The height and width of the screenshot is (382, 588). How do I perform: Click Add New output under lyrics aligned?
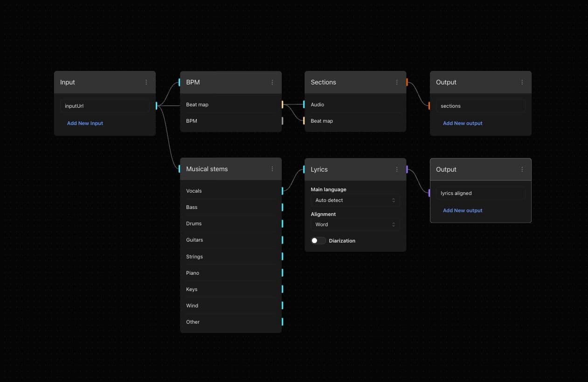point(463,210)
